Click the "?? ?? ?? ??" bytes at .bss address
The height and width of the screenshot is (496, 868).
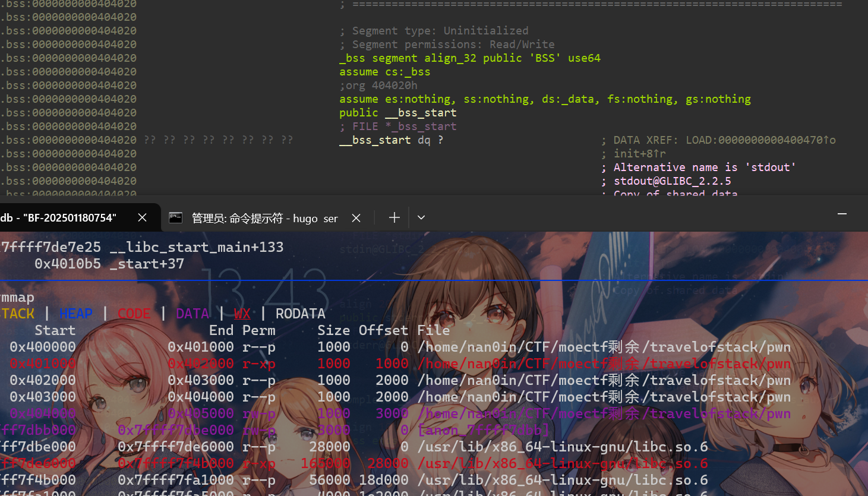218,140
